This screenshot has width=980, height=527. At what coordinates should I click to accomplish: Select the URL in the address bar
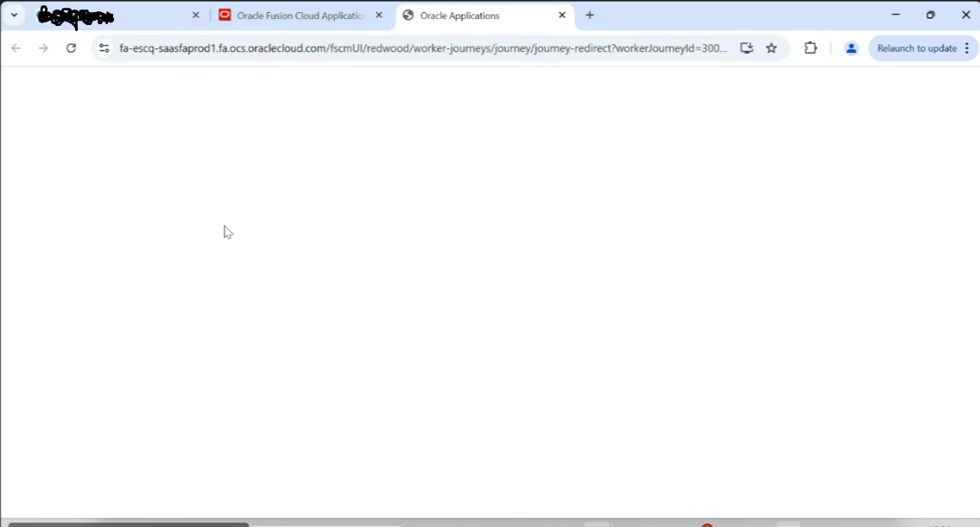(x=414, y=48)
